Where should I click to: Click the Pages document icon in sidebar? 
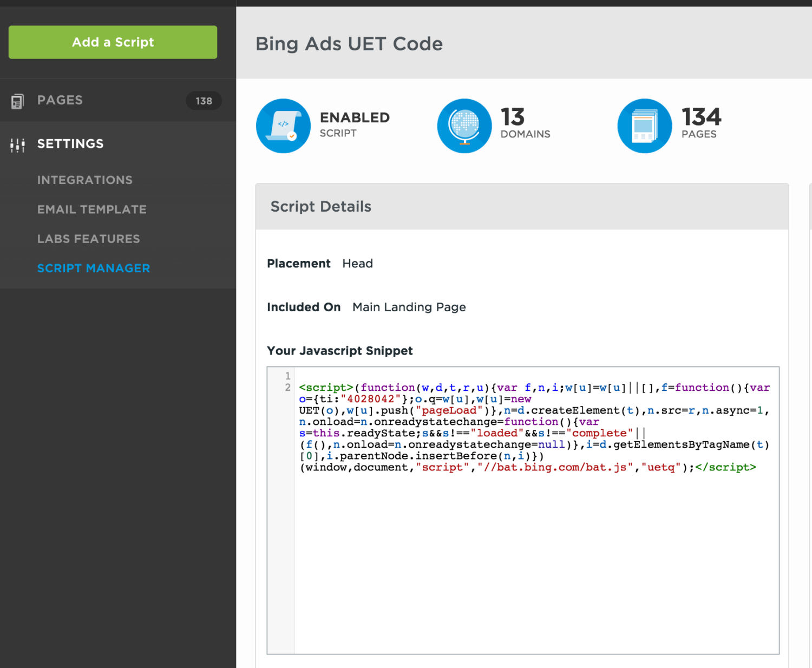17,101
